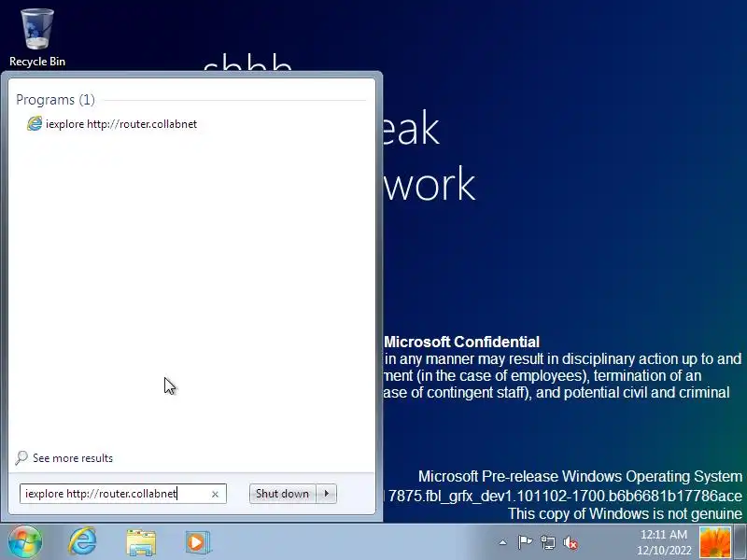Open Internet Explorer from the taskbar
The image size is (747, 560).
click(x=83, y=541)
